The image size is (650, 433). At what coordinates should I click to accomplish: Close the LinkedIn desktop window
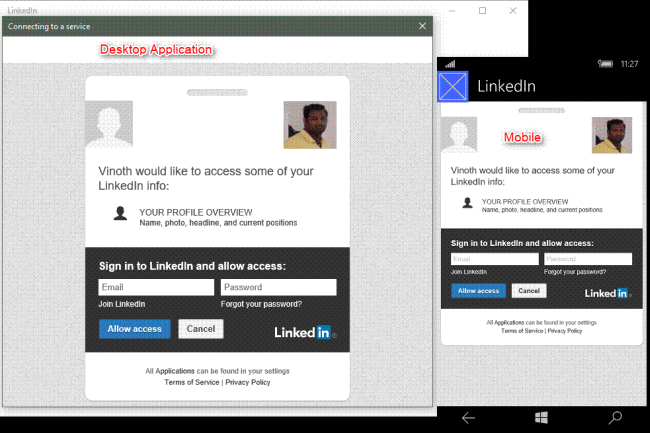click(513, 11)
